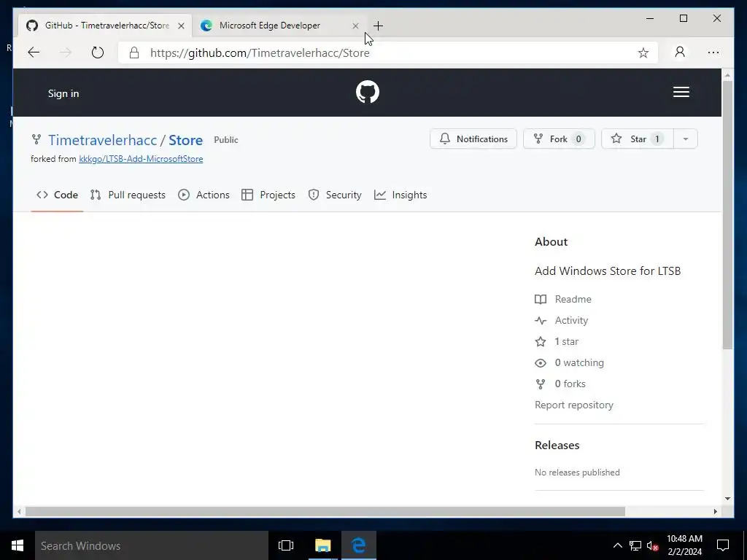Click the Search Windows box

pyautogui.click(x=152, y=545)
